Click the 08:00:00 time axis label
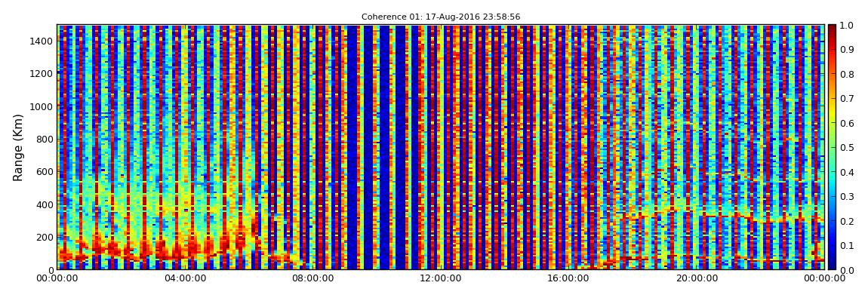The height and width of the screenshot is (307, 868). [x=312, y=278]
